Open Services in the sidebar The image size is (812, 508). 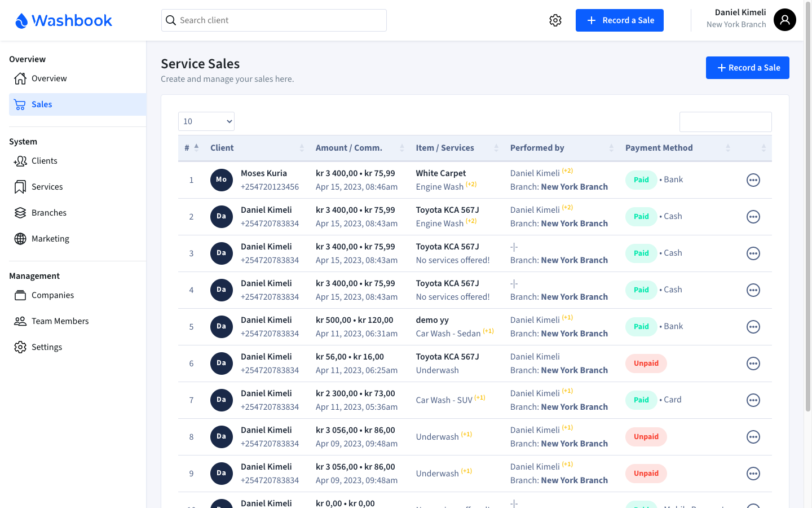tap(47, 187)
